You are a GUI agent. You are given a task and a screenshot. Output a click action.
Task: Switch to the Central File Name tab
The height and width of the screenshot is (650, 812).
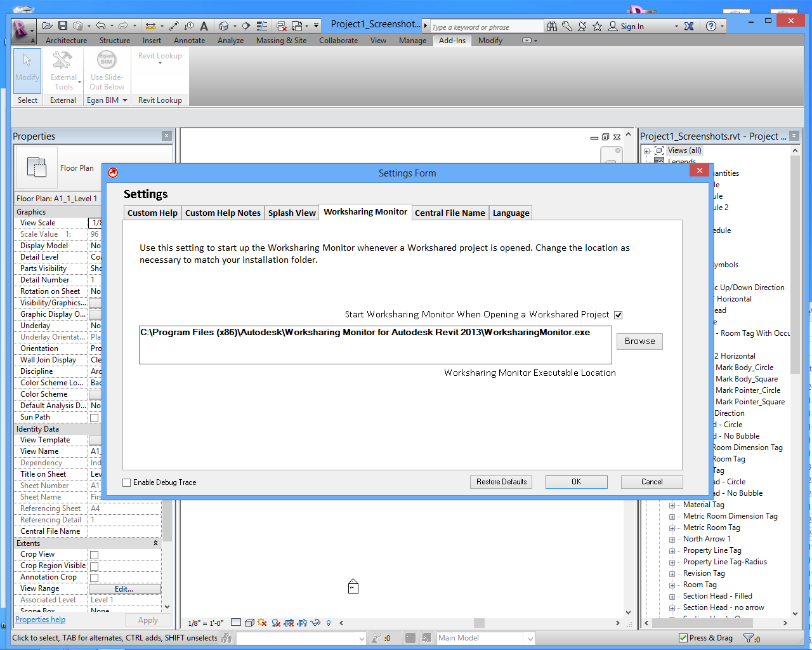(x=450, y=213)
